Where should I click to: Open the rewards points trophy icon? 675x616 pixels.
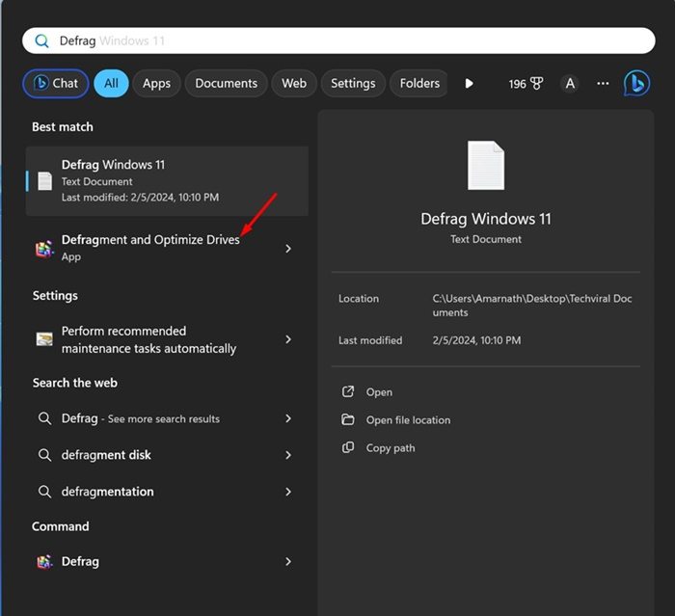click(536, 83)
